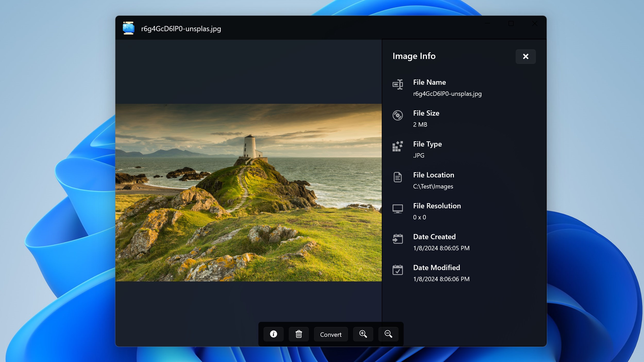
Task: Click the Date Created calendar icon
Action: (x=397, y=239)
